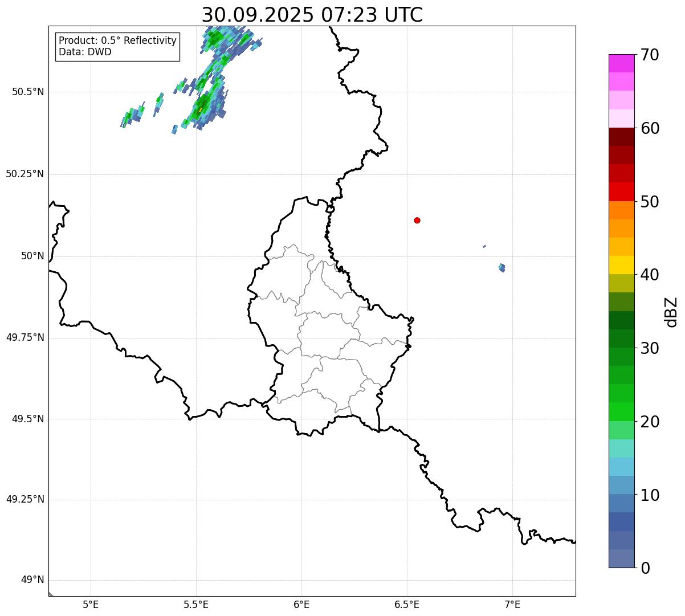Click the 6°E longitude label
The width and height of the screenshot is (685, 616).
(301, 604)
